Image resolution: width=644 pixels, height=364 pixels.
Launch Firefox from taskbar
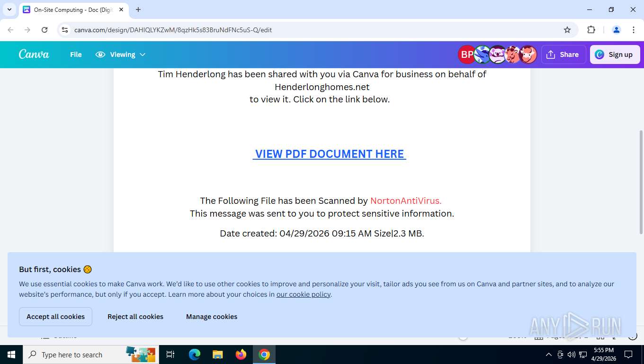(241, 355)
